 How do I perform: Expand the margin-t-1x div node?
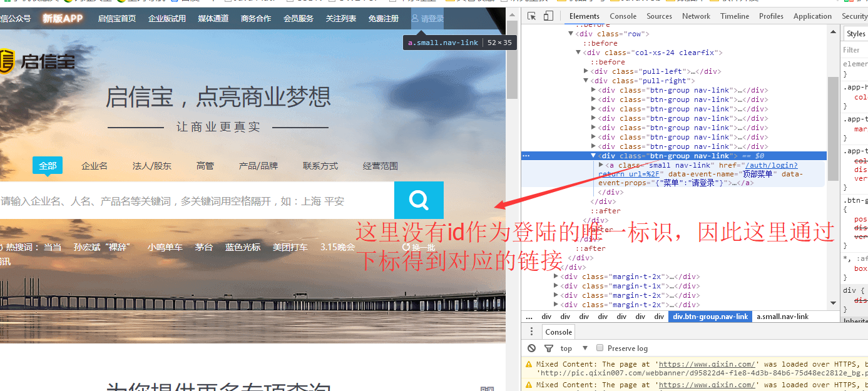tap(556, 286)
